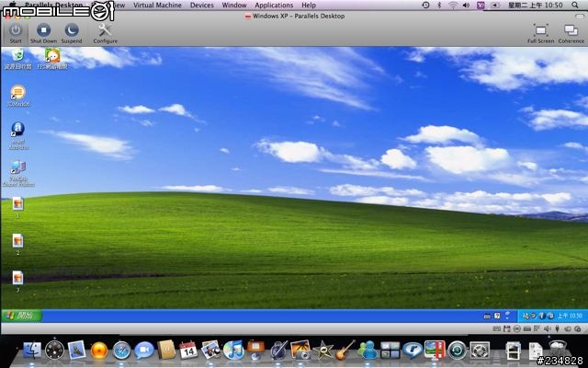Click the CD/DVD disc icon in Parallels status bar
The width and height of the screenshot is (588, 368).
tap(516, 329)
